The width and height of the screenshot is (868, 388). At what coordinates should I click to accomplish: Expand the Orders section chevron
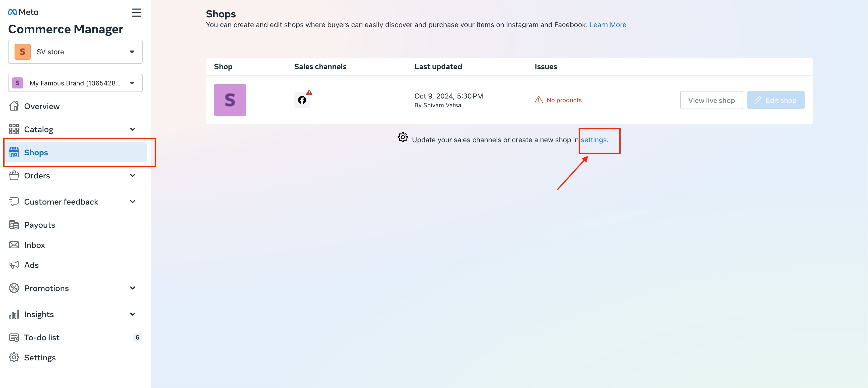click(132, 176)
